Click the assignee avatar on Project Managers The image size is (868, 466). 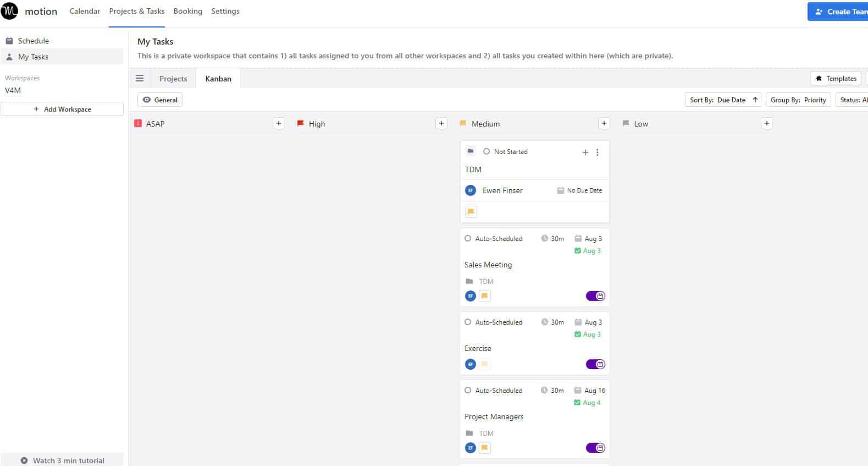(x=471, y=448)
